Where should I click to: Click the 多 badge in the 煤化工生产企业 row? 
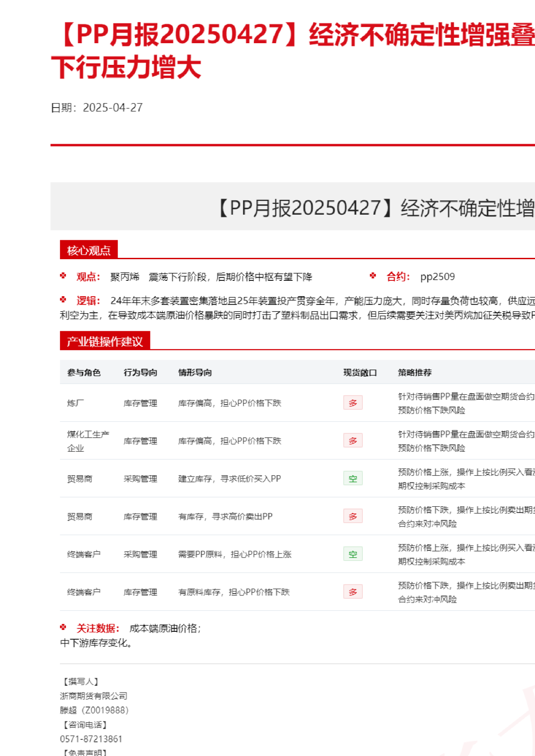coord(353,441)
